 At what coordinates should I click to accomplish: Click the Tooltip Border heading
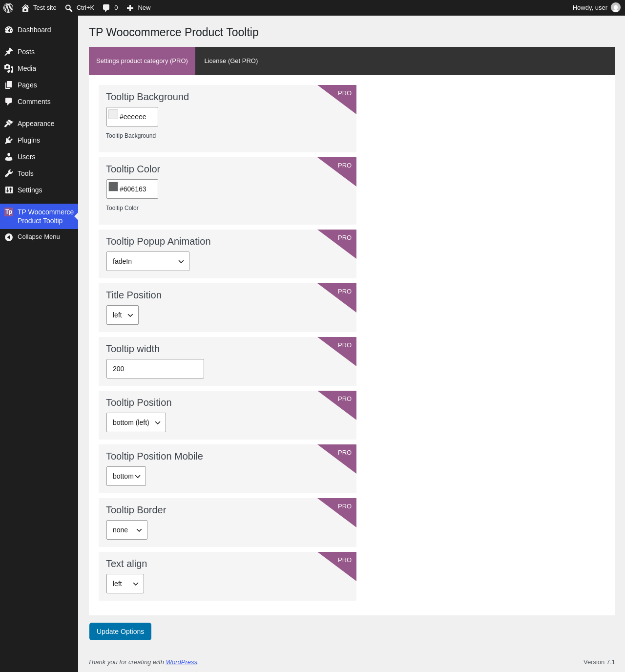point(136,510)
